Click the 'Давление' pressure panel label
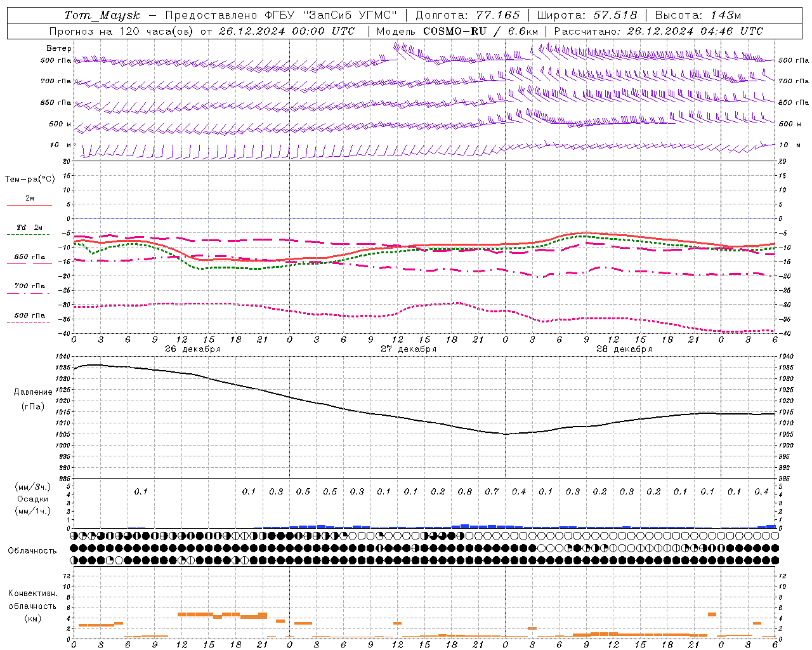 click(33, 392)
